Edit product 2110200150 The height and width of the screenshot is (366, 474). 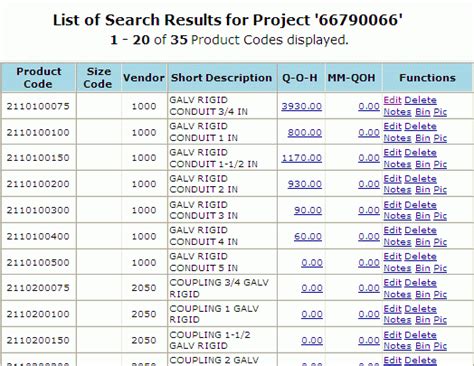pyautogui.click(x=392, y=335)
